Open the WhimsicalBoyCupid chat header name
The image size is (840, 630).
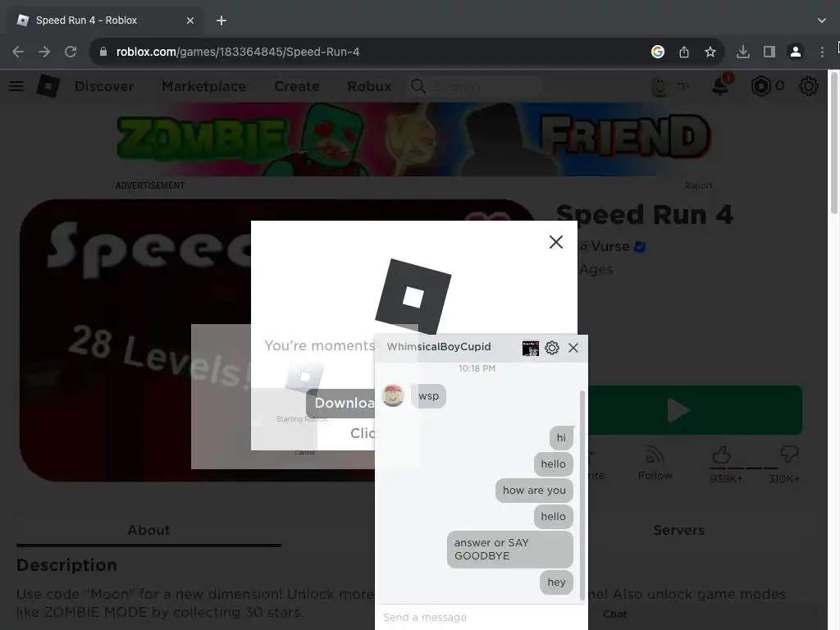click(x=439, y=347)
